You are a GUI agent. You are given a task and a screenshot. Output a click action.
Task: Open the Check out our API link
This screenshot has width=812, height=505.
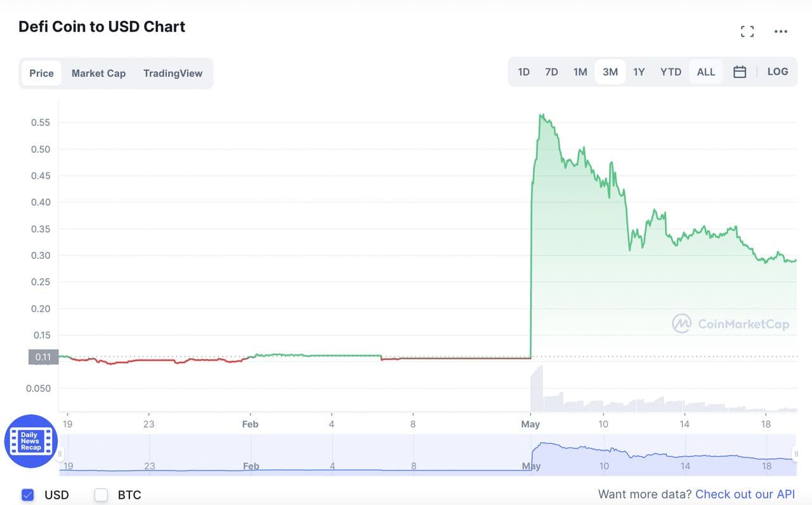pos(745,494)
